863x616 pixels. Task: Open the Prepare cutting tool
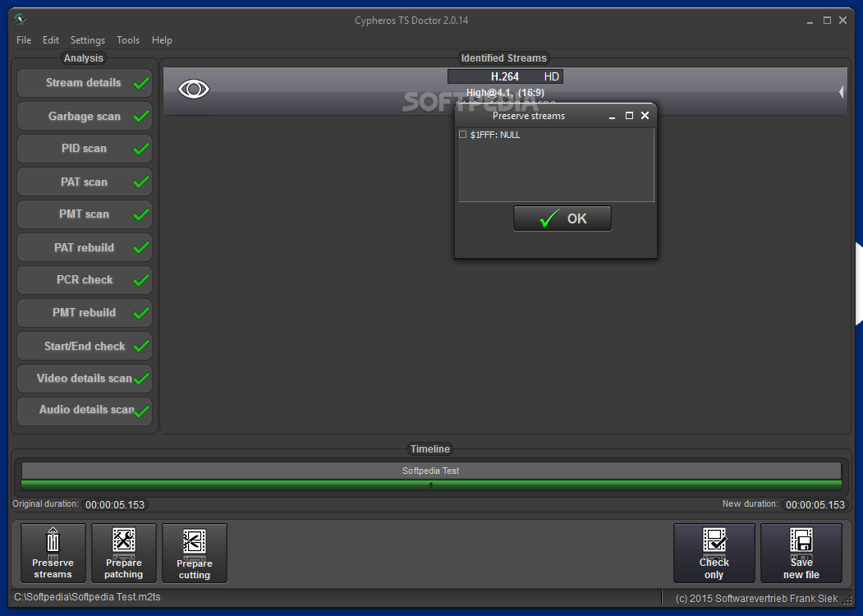pyautogui.click(x=195, y=553)
